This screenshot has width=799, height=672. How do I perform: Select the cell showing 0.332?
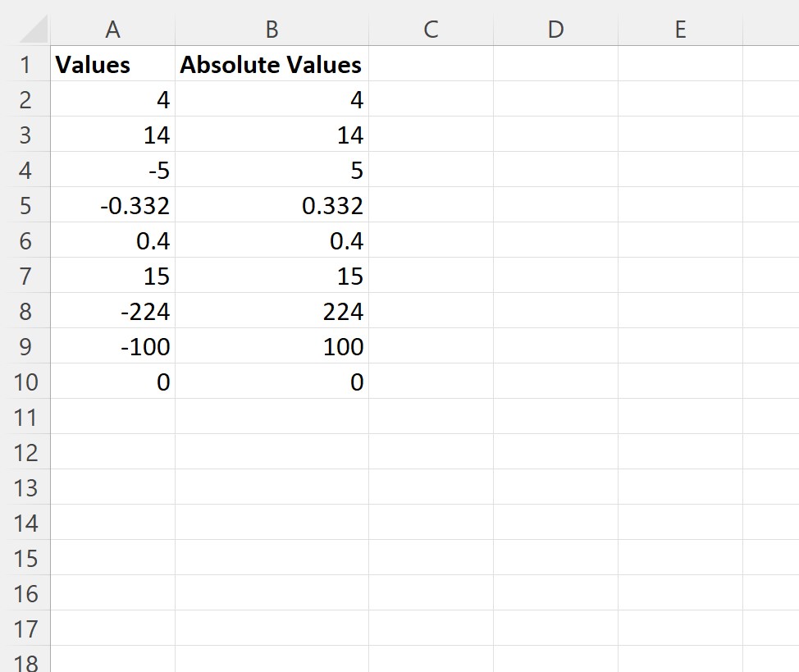271,205
